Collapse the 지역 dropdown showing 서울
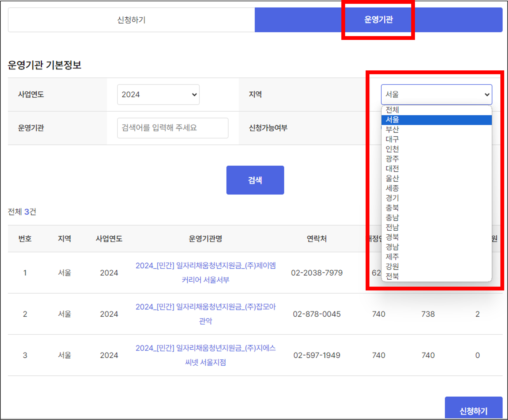Viewport: 508px width, 420px height. (x=436, y=95)
